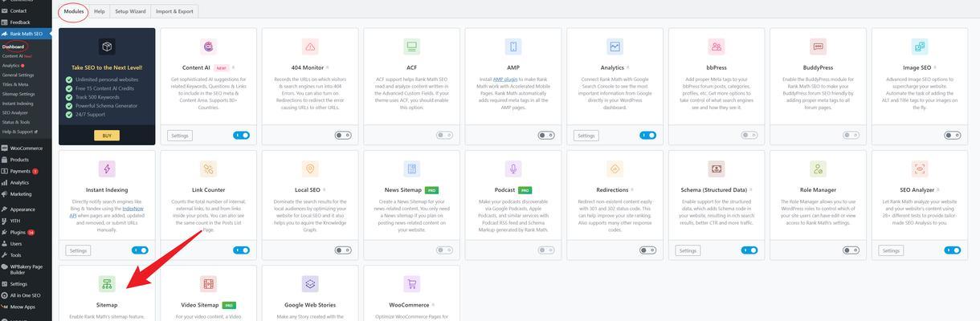
Task: Open Titles & Meta in sidebar
Action: pyautogui.click(x=15, y=84)
